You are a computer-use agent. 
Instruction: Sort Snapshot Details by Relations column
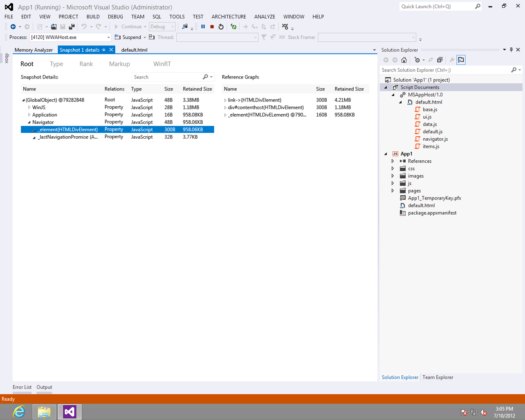tap(114, 89)
